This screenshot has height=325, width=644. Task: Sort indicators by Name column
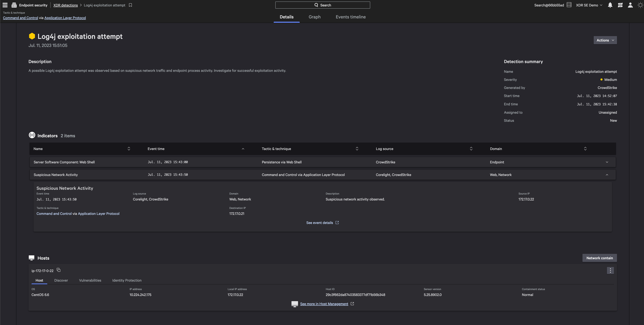(x=129, y=149)
